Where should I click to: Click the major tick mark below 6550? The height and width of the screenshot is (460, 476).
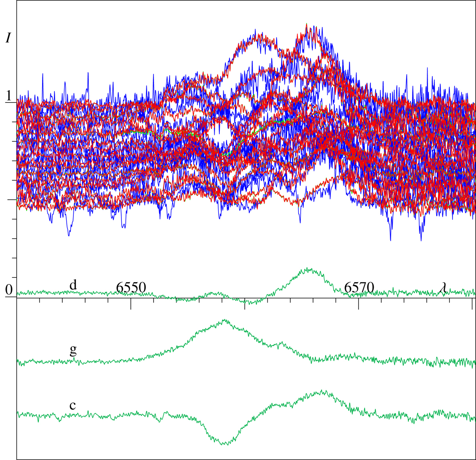point(131,304)
